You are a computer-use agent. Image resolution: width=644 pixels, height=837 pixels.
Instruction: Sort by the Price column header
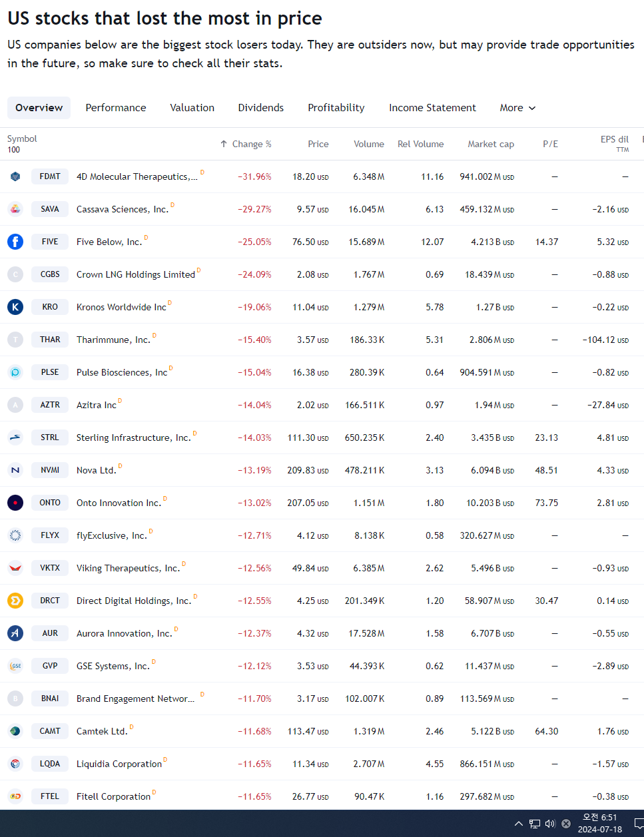click(318, 144)
